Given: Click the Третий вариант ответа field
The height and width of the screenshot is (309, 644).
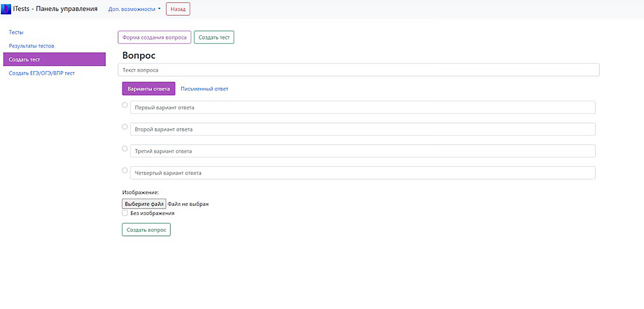Looking at the screenshot, I should point(363,151).
